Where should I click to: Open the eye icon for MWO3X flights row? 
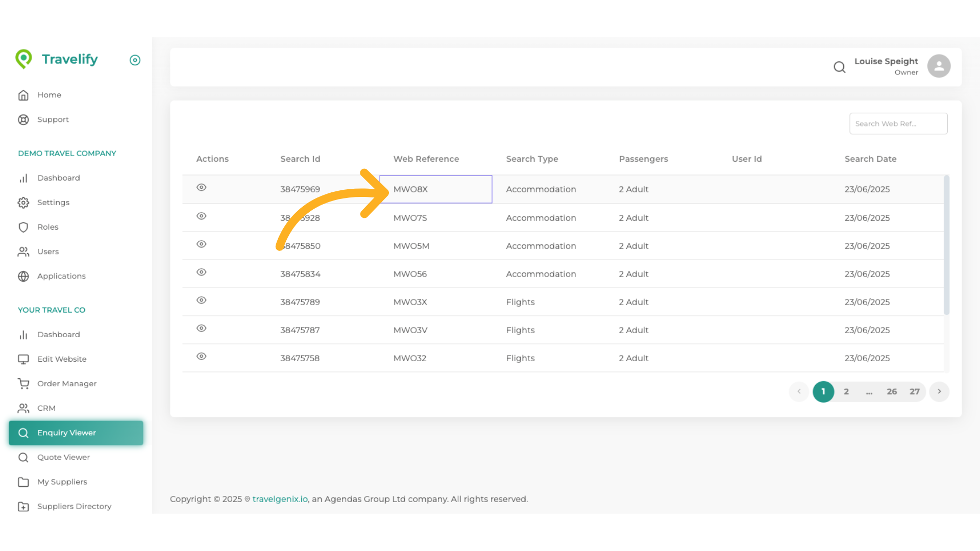click(201, 300)
